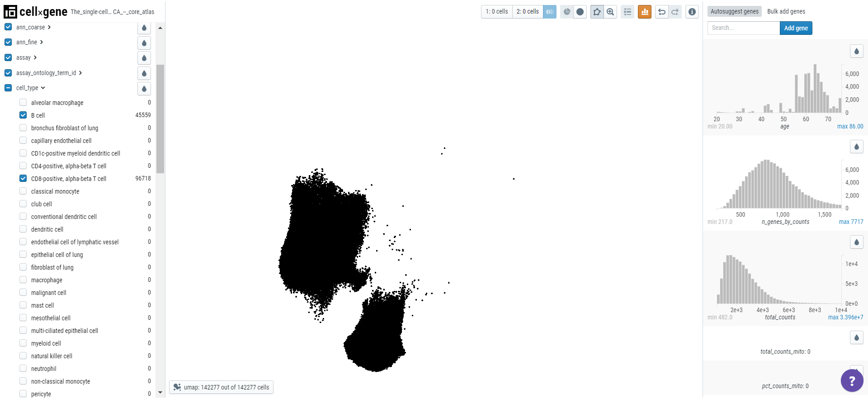The height and width of the screenshot is (399, 868).
Task: Toggle the cell_type partial checkbox
Action: [x=8, y=88]
